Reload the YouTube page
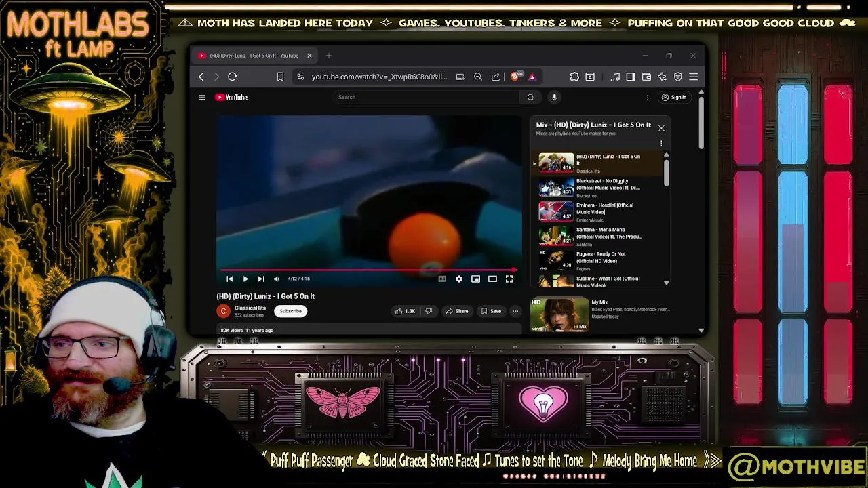The image size is (868, 488). coord(232,77)
